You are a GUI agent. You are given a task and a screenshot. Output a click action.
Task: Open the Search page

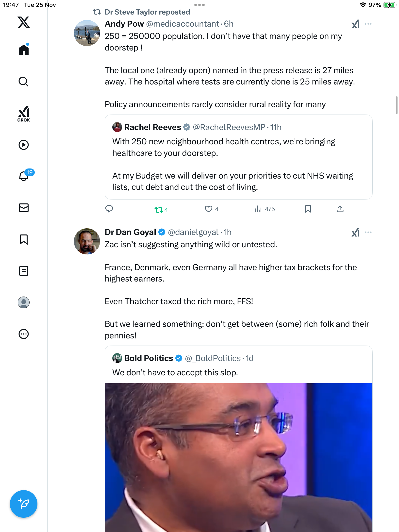click(24, 82)
